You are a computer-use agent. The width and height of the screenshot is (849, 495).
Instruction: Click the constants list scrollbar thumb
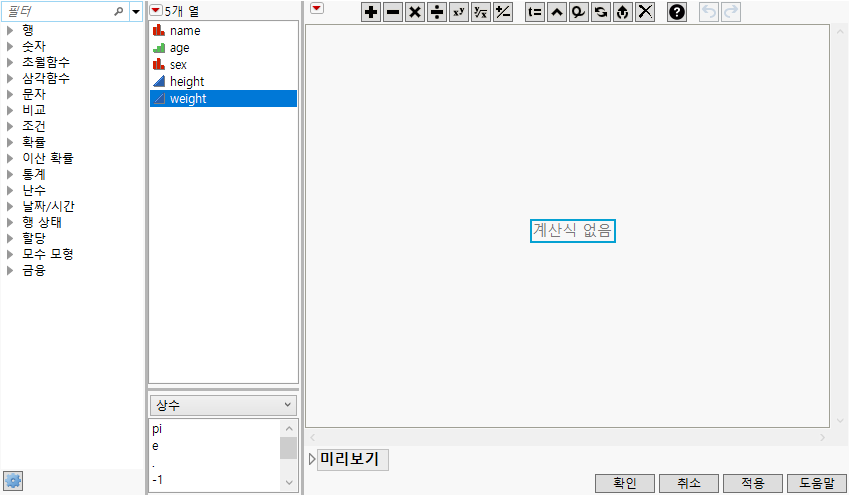(289, 448)
